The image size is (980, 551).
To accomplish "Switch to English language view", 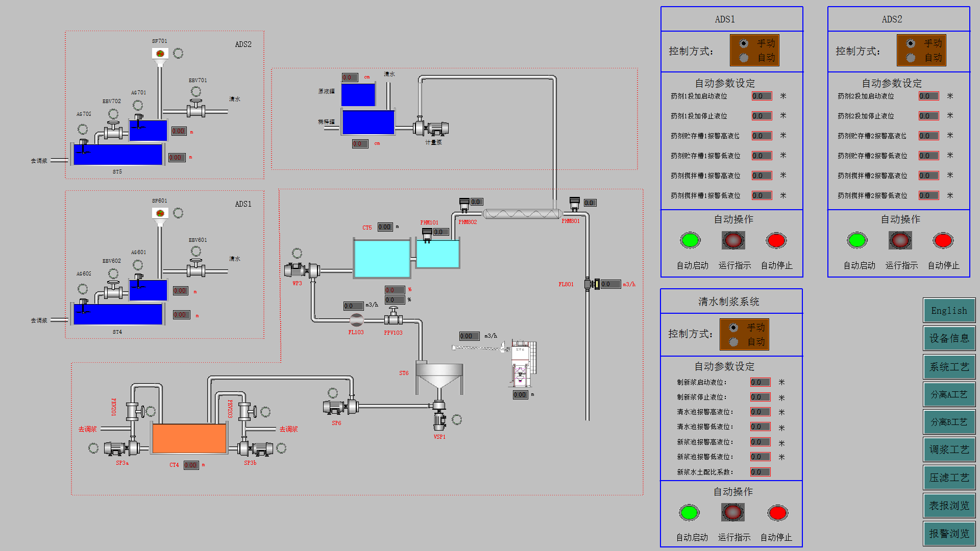I will coord(948,310).
